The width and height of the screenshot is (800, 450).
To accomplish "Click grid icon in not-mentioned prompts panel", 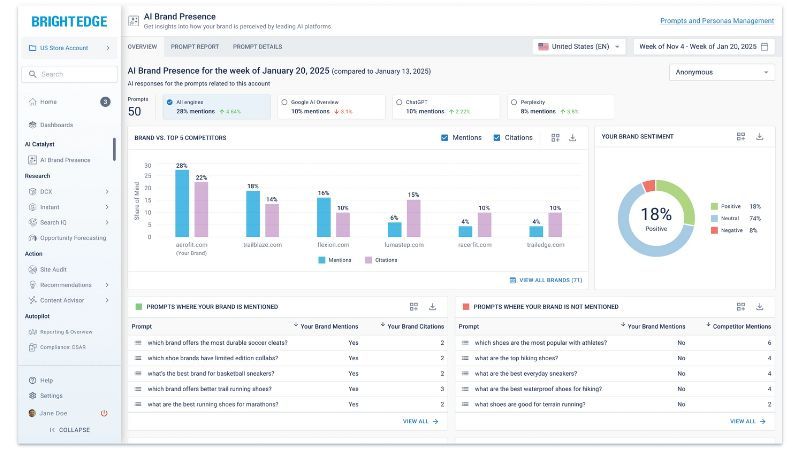I will click(741, 307).
